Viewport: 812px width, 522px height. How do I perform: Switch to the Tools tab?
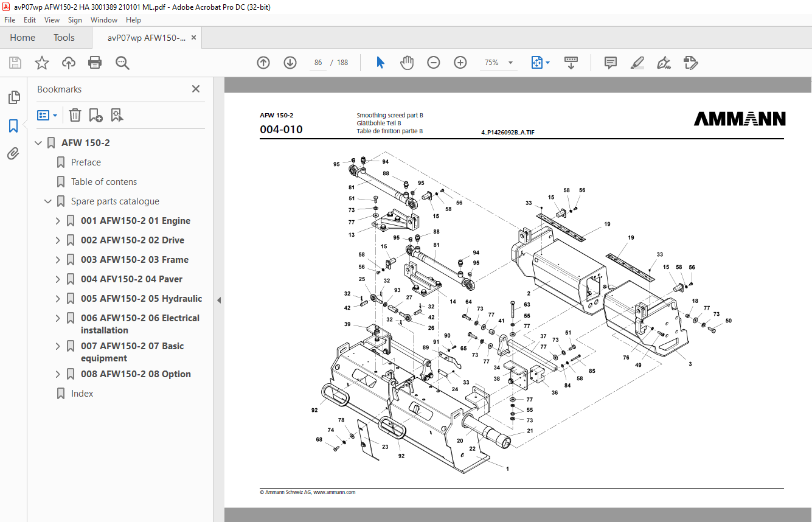pyautogui.click(x=64, y=38)
